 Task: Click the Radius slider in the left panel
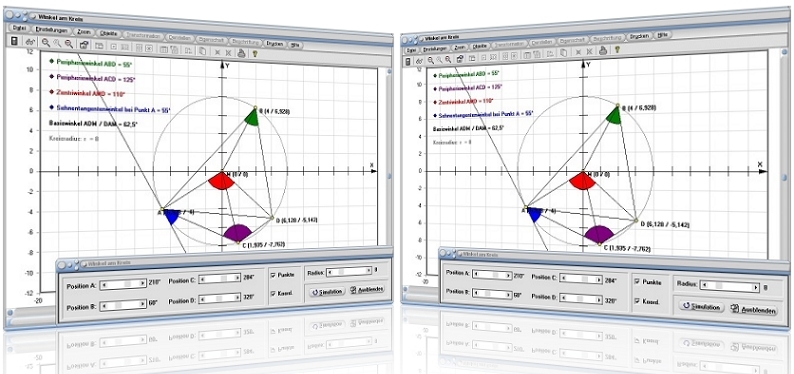(x=349, y=272)
